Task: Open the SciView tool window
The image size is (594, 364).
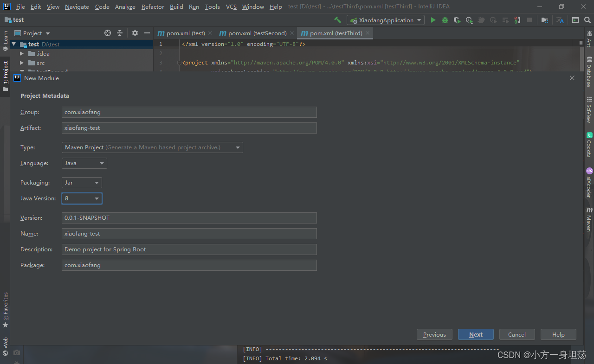Action: [x=589, y=109]
